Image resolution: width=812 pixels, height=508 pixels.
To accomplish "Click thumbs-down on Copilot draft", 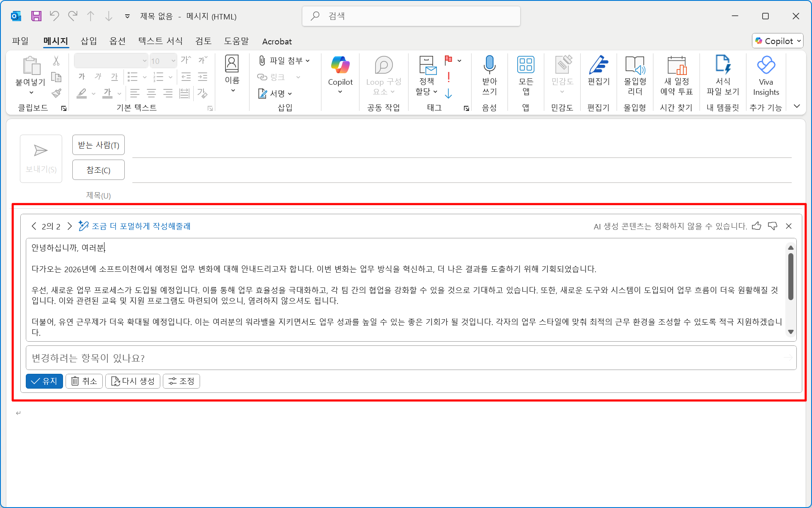I will [x=773, y=226].
